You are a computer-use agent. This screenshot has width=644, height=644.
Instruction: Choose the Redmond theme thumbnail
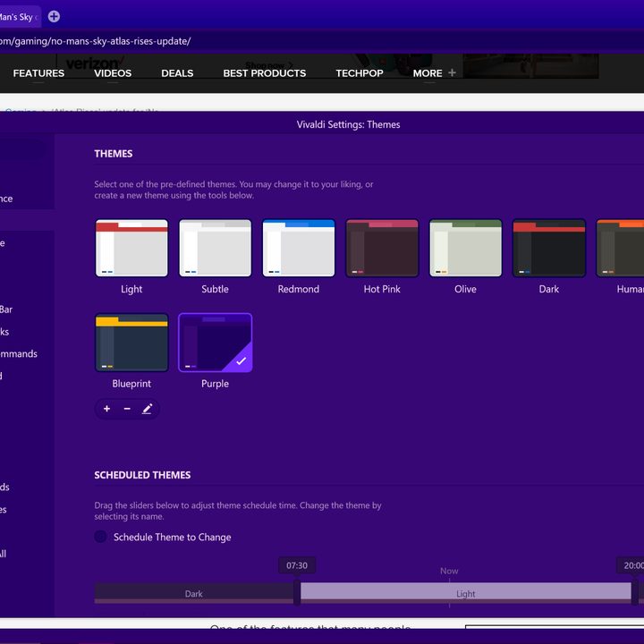[x=299, y=248]
